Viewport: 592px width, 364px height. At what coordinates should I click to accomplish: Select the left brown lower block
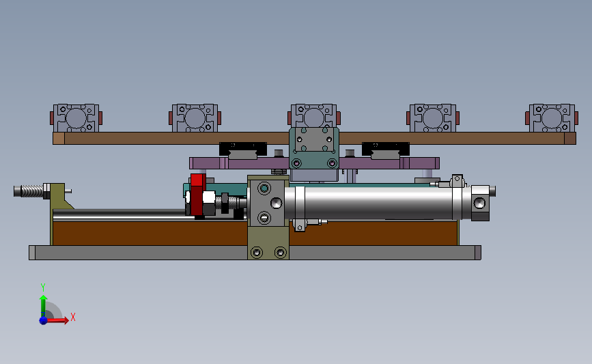click(150, 234)
